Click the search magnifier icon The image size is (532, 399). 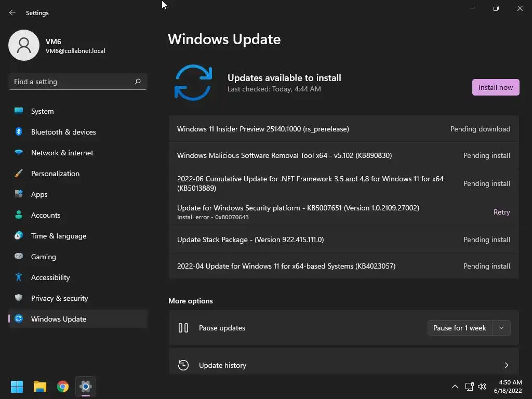pos(137,82)
